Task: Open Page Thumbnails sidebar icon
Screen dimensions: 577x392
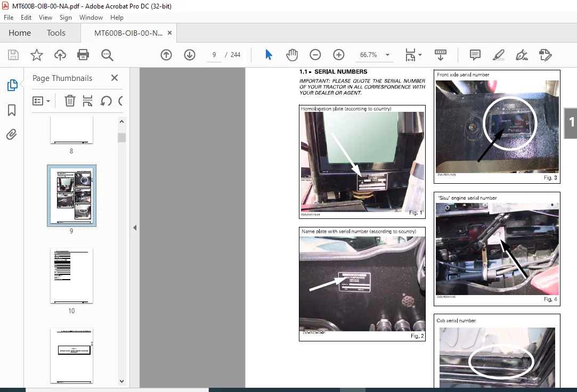Action: (12, 85)
